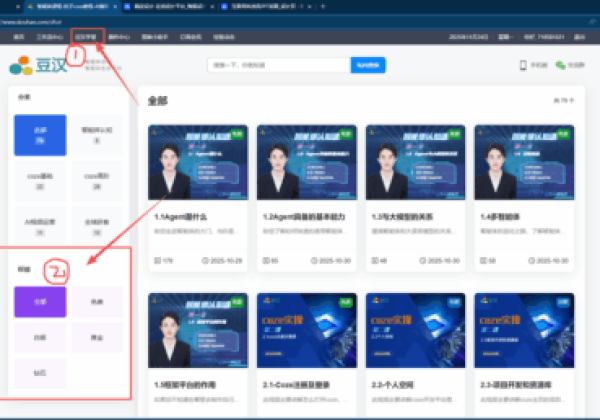Filter by 智能体认知 category
This screenshot has width=600, height=420.
(97, 135)
